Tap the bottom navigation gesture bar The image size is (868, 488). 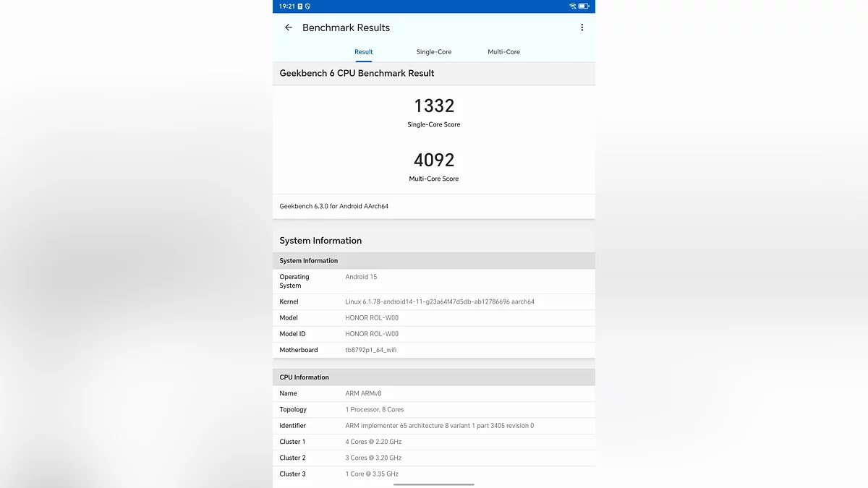point(434,484)
